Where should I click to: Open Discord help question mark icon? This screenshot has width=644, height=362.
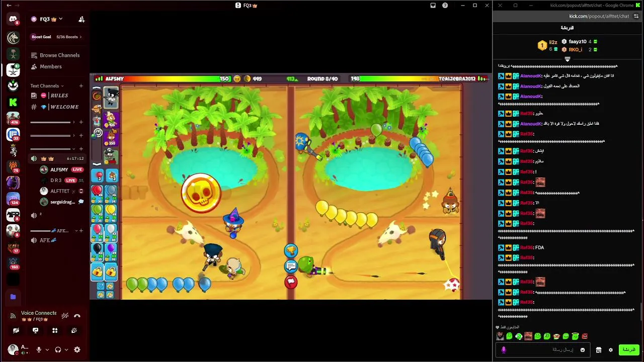(445, 6)
